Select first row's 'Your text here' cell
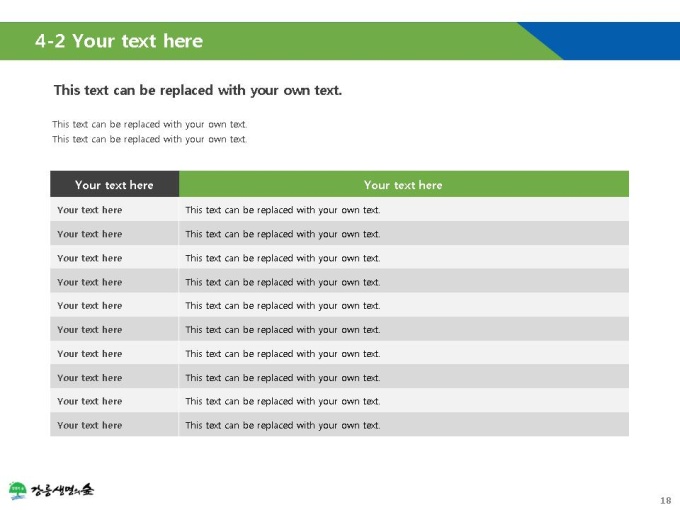680x510 pixels. [114, 209]
